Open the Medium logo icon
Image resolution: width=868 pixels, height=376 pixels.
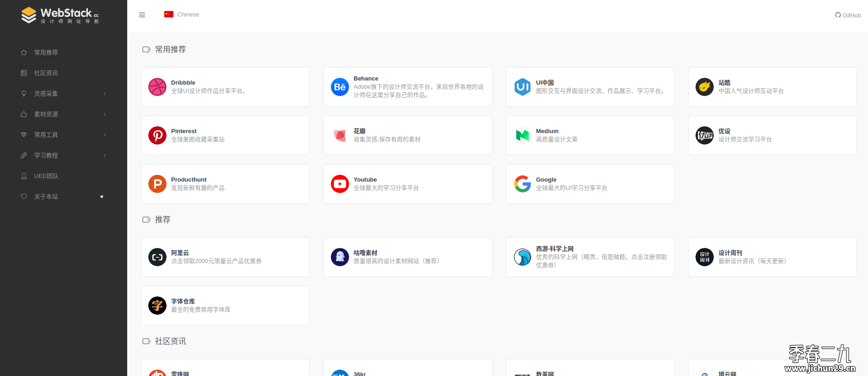pos(522,135)
